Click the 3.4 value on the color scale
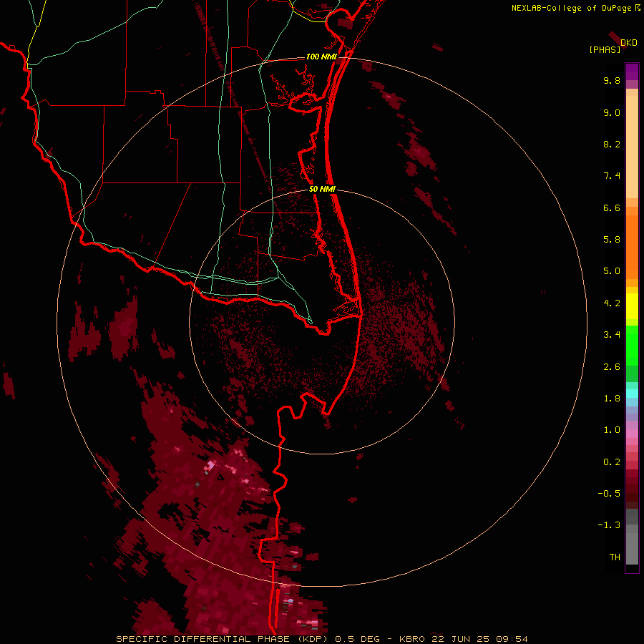This screenshot has height=644, width=644. 612,335
